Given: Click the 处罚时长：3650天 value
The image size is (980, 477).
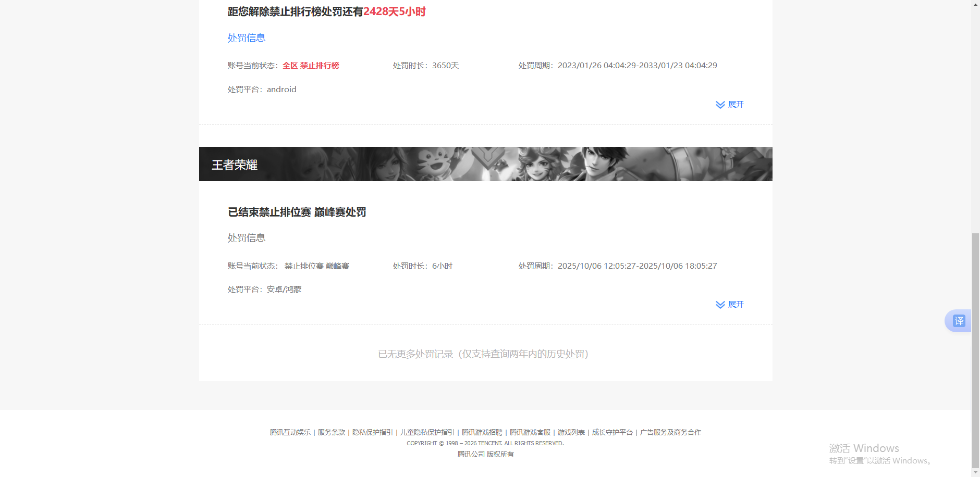Looking at the screenshot, I should coord(426,66).
